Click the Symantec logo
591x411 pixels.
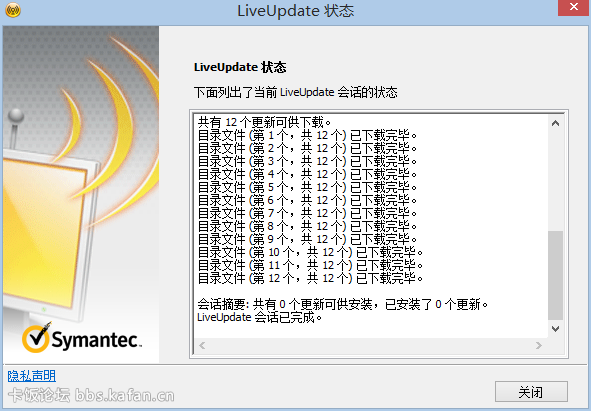[81, 337]
